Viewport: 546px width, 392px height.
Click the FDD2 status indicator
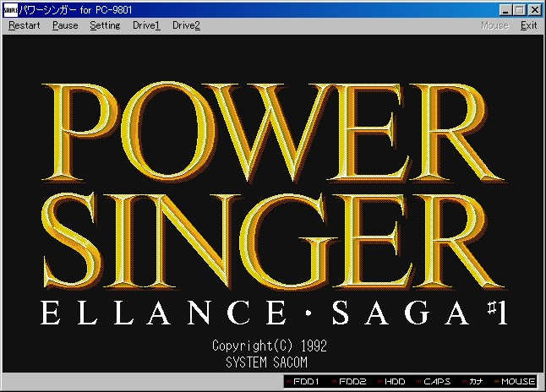pyautogui.click(x=348, y=382)
